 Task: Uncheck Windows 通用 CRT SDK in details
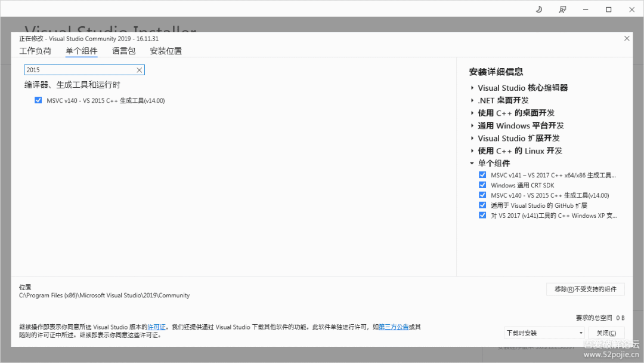[482, 185]
